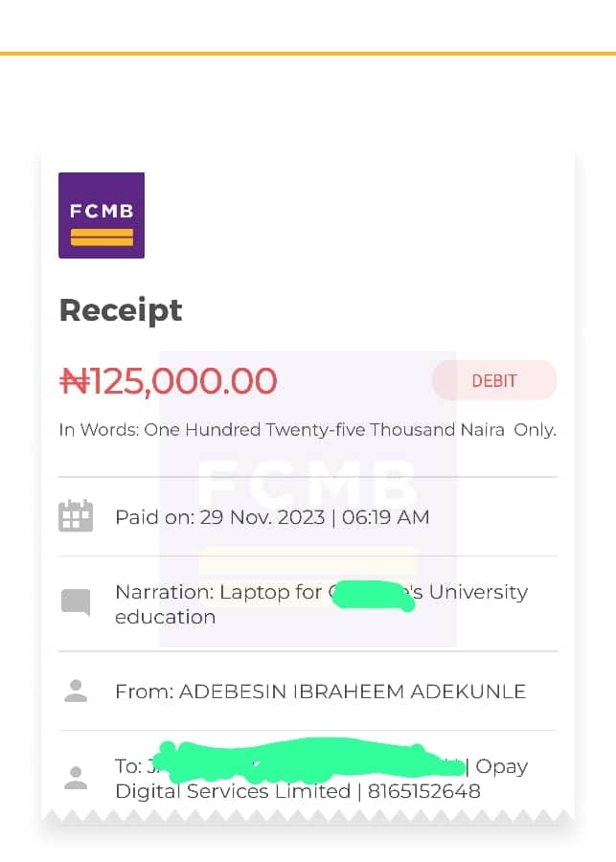616x862 pixels.
Task: Click the Receipt heading
Action: (x=121, y=310)
